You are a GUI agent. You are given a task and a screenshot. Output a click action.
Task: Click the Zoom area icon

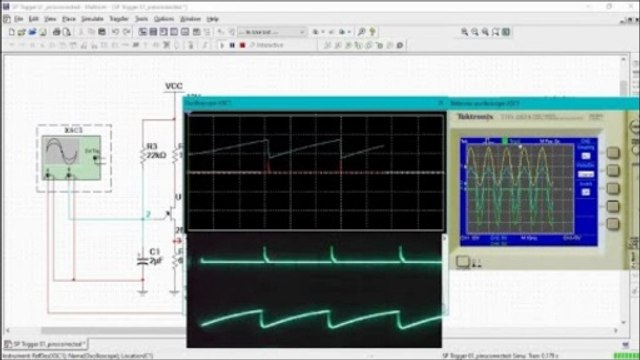tap(485, 32)
